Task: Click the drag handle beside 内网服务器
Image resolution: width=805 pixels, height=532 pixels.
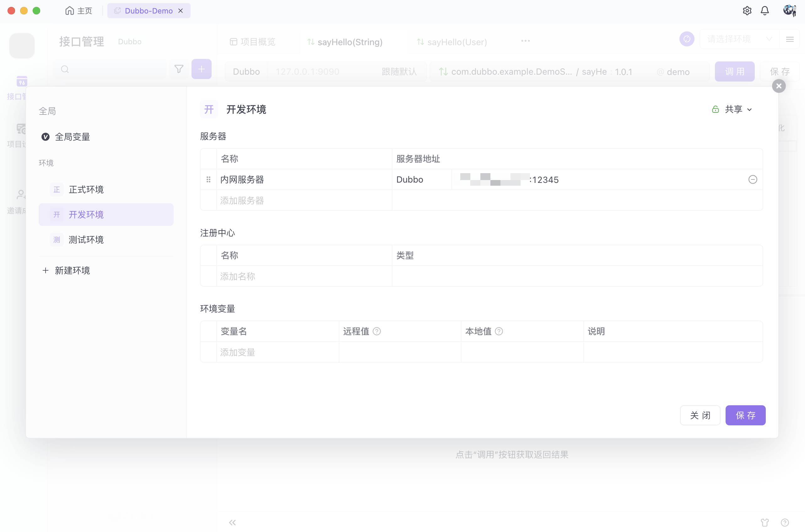Action: click(208, 179)
